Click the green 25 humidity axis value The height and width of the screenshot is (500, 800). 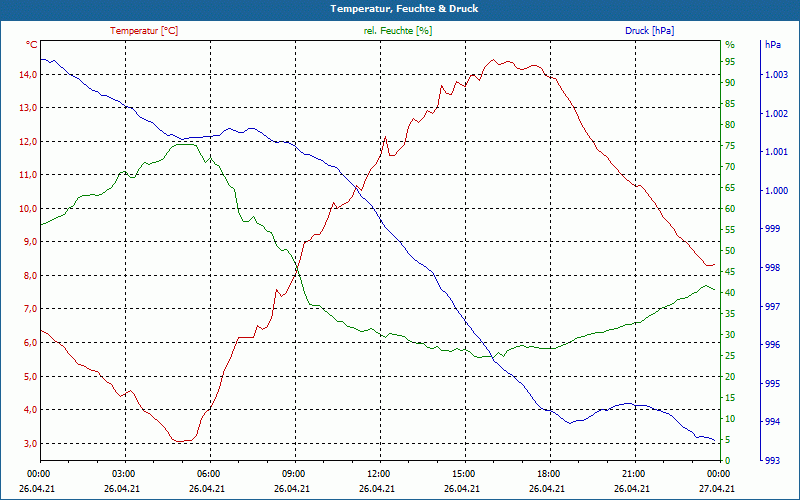click(730, 356)
